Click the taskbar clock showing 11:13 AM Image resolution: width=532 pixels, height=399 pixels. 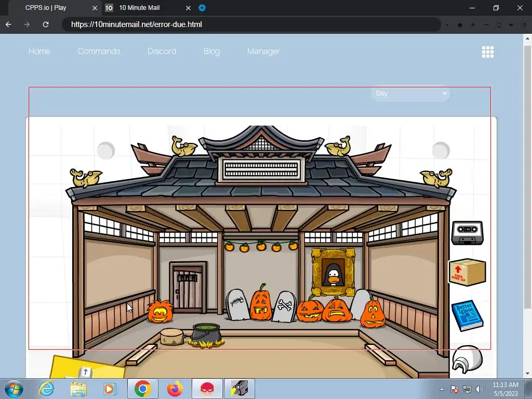click(x=506, y=389)
